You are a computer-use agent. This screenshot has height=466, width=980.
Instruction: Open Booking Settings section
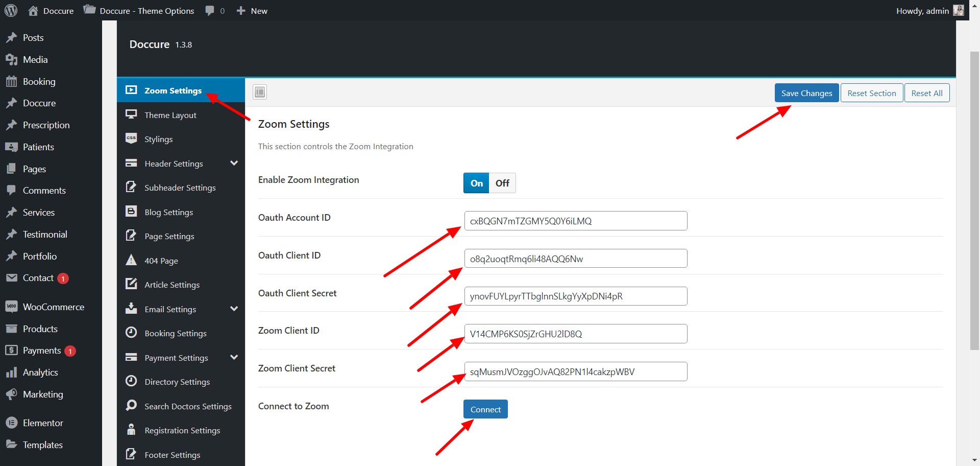tap(175, 333)
